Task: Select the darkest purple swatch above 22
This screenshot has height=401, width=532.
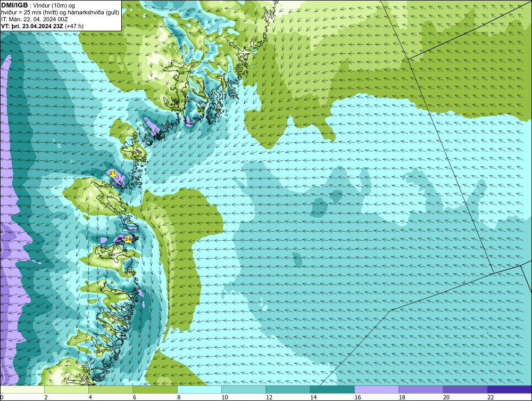Action: pyautogui.click(x=509, y=389)
